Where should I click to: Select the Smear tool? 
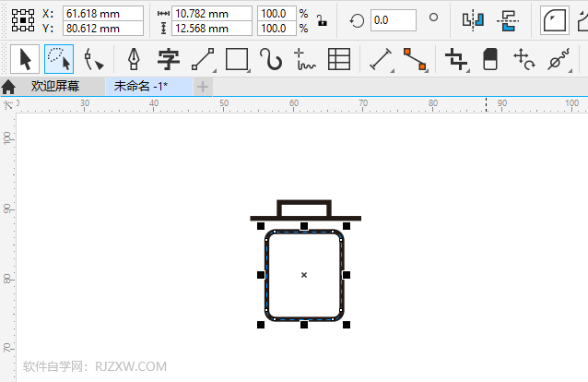click(x=559, y=59)
